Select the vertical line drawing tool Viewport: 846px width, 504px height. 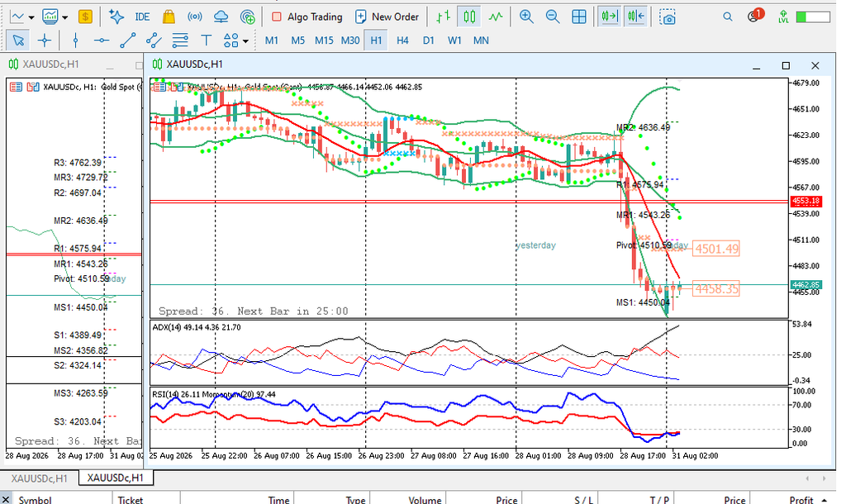pos(75,40)
